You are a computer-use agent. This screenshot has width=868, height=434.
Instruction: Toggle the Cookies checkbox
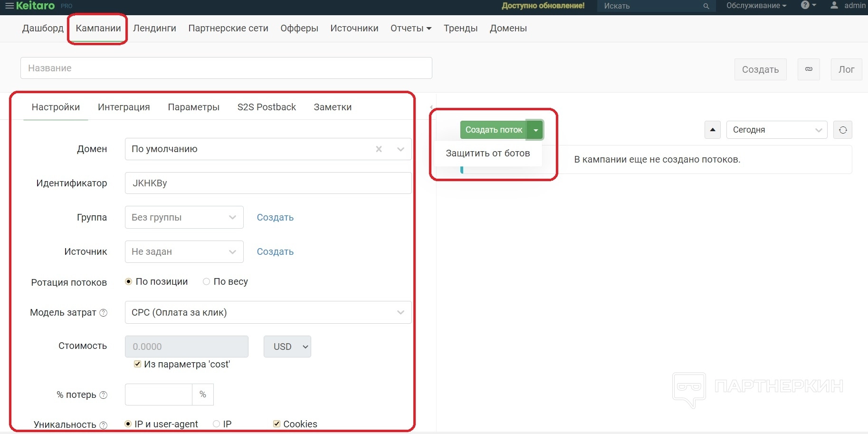click(x=277, y=424)
